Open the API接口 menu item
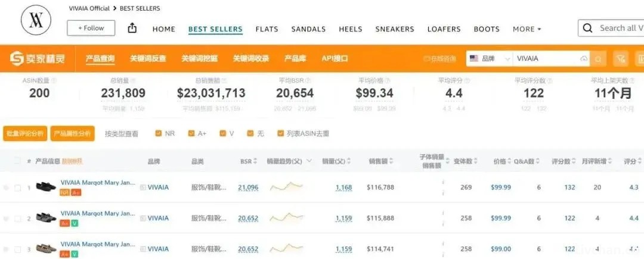Screen dimensions: 644x259 335,58
